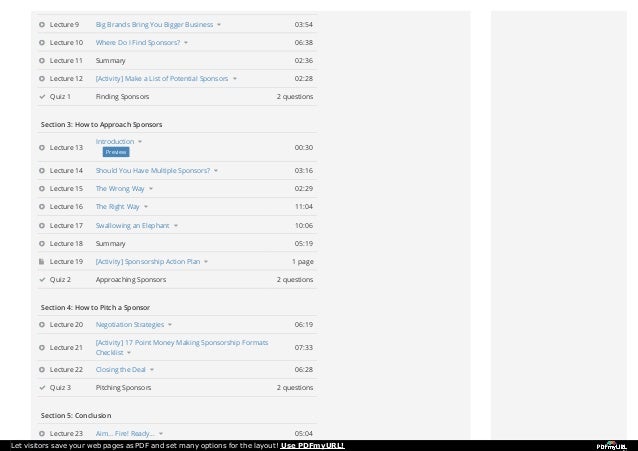Click the play icon beside Lecture 22
Screen dimensions: 638x451
click(x=42, y=370)
